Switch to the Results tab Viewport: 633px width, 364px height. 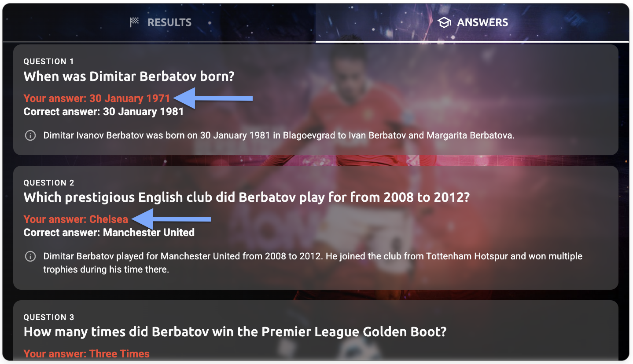pyautogui.click(x=160, y=22)
